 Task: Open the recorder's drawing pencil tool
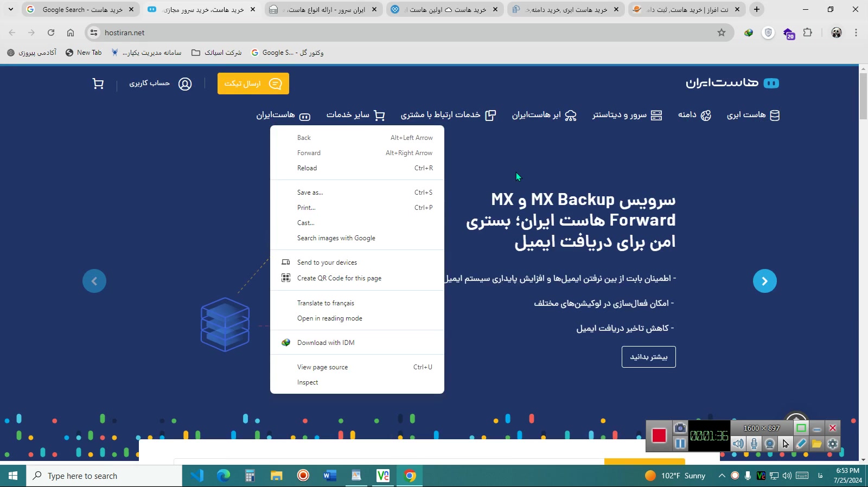tap(801, 444)
